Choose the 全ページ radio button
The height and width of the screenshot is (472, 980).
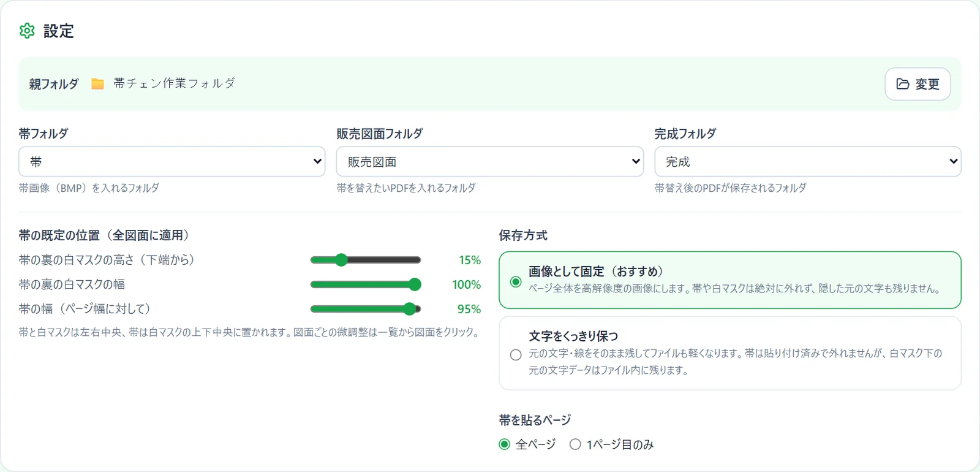[x=504, y=444]
